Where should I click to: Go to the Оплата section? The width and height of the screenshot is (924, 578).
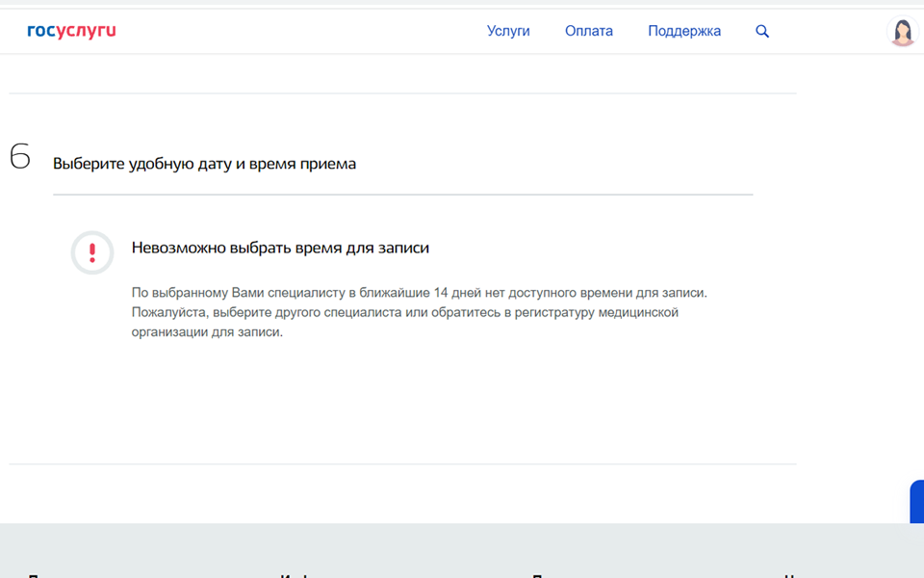click(588, 31)
